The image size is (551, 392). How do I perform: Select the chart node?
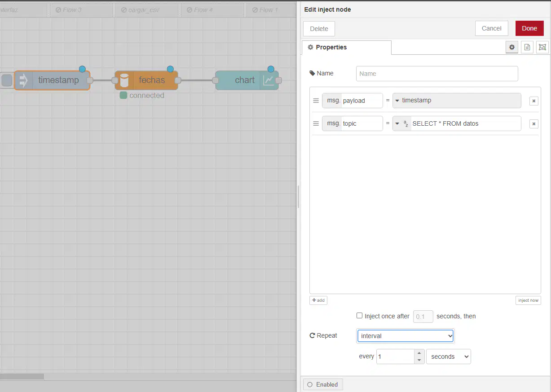pos(247,80)
